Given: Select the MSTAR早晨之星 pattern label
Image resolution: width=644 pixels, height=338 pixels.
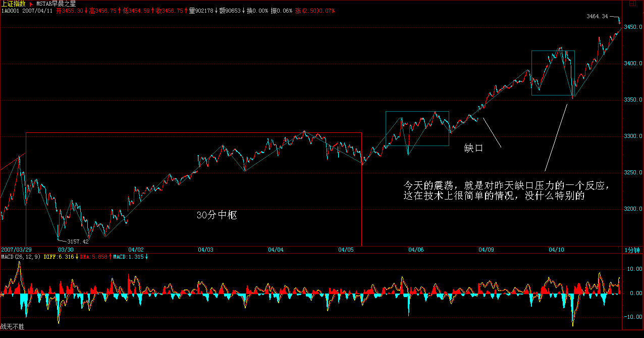Looking at the screenshot, I should [x=56, y=4].
